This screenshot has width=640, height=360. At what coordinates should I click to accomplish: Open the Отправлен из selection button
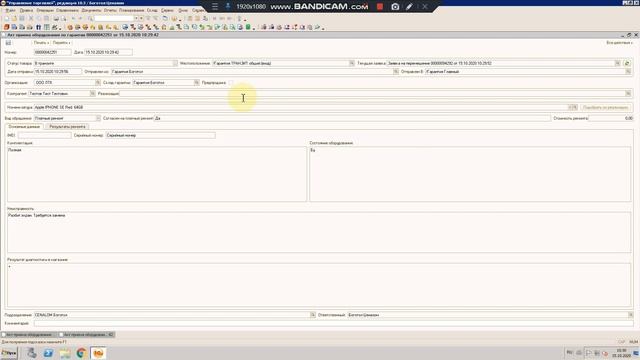click(x=396, y=71)
